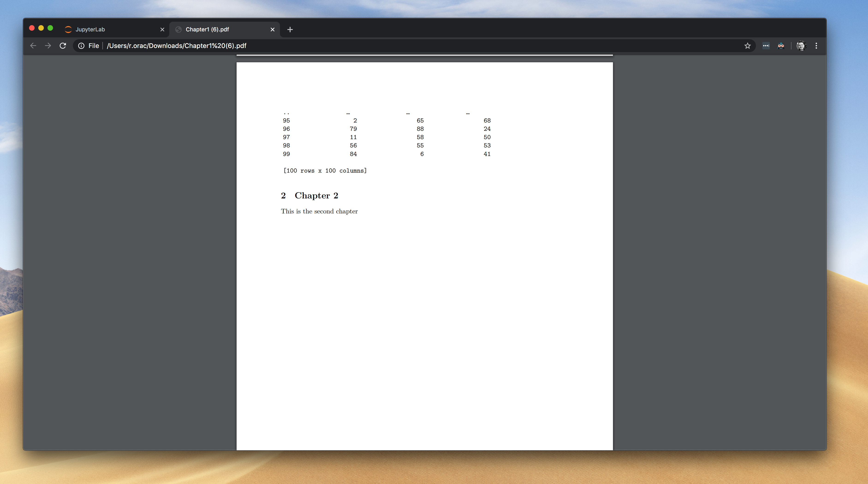The width and height of the screenshot is (868, 484).
Task: Click the Darth Vader extension icon
Action: coord(781,45)
